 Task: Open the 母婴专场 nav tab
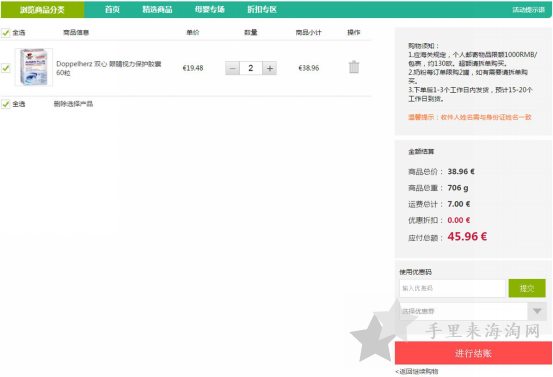pyautogui.click(x=210, y=10)
